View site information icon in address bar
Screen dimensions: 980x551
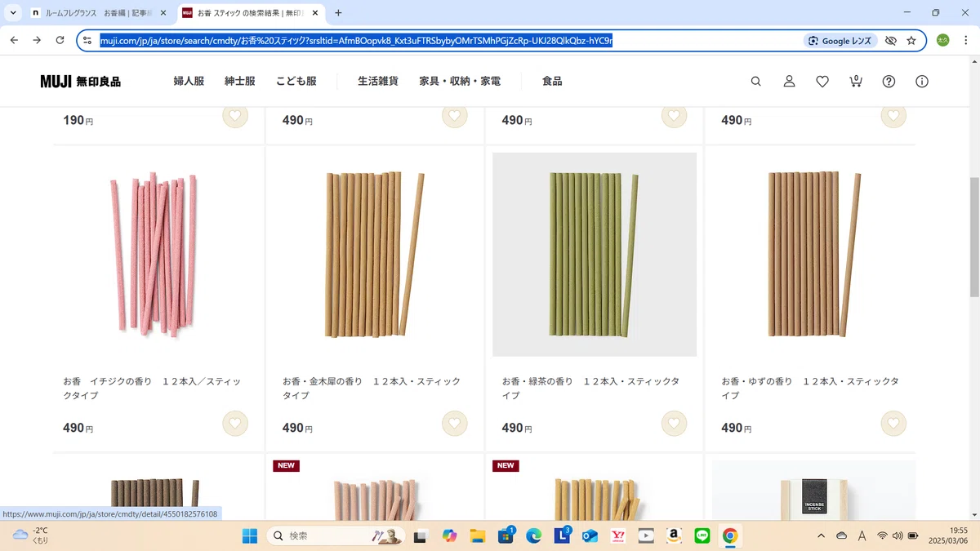tap(87, 40)
